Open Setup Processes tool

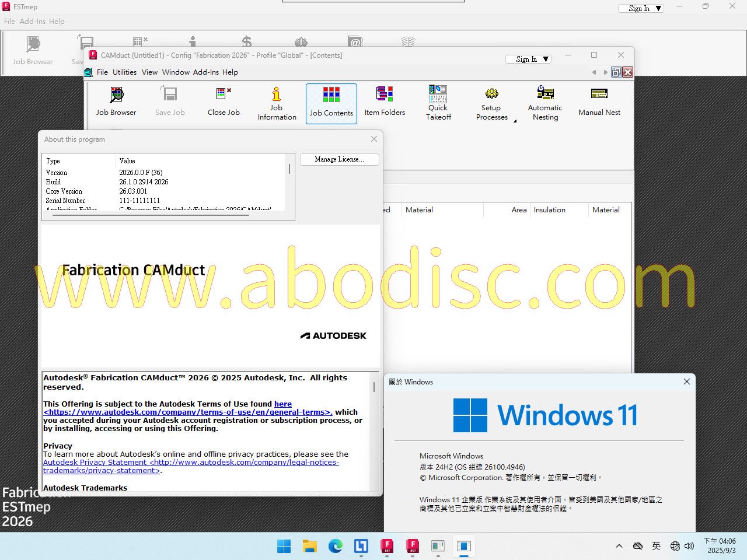point(491,103)
